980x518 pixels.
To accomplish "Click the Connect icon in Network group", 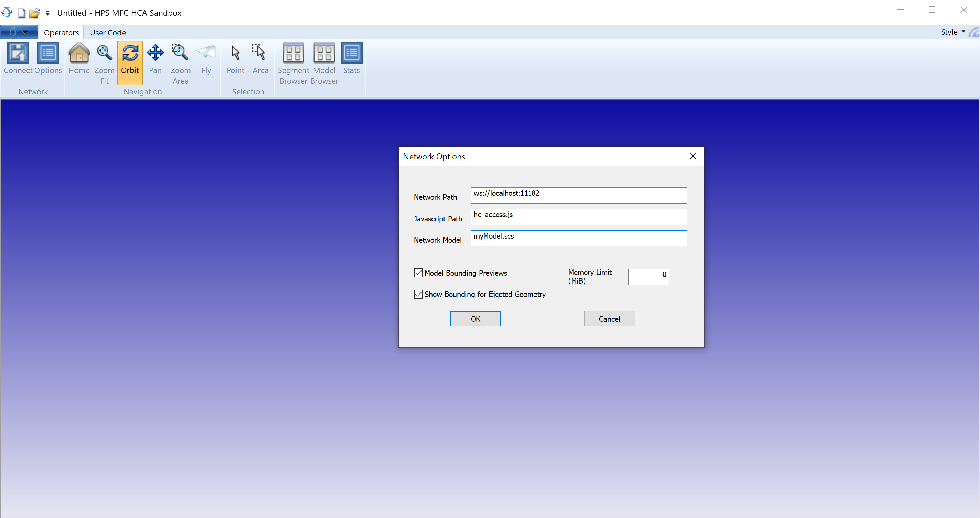I will pos(18,53).
